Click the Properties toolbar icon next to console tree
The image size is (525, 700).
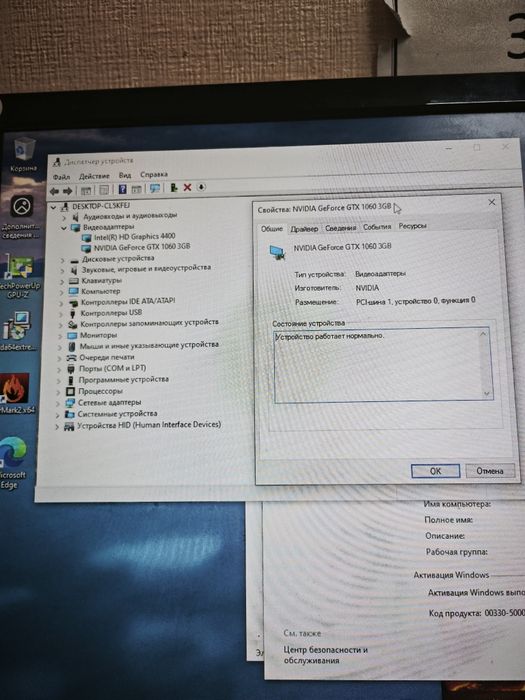tap(104, 190)
